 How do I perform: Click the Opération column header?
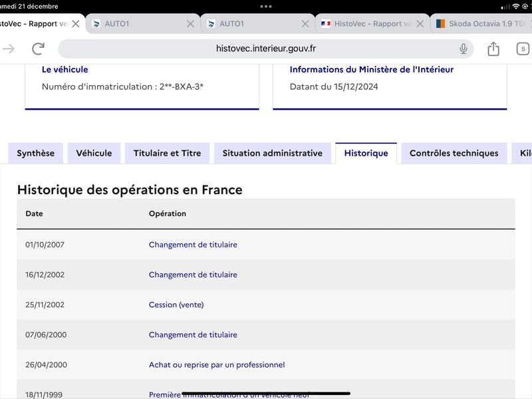point(168,213)
